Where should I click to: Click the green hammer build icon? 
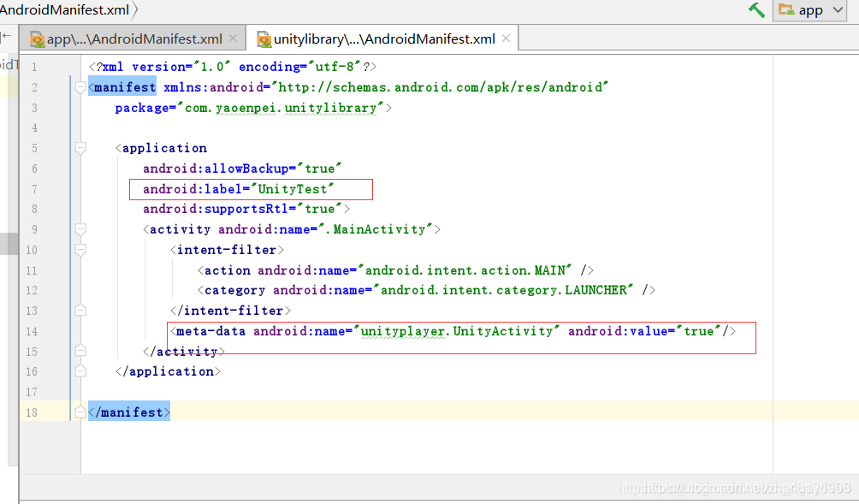(756, 10)
